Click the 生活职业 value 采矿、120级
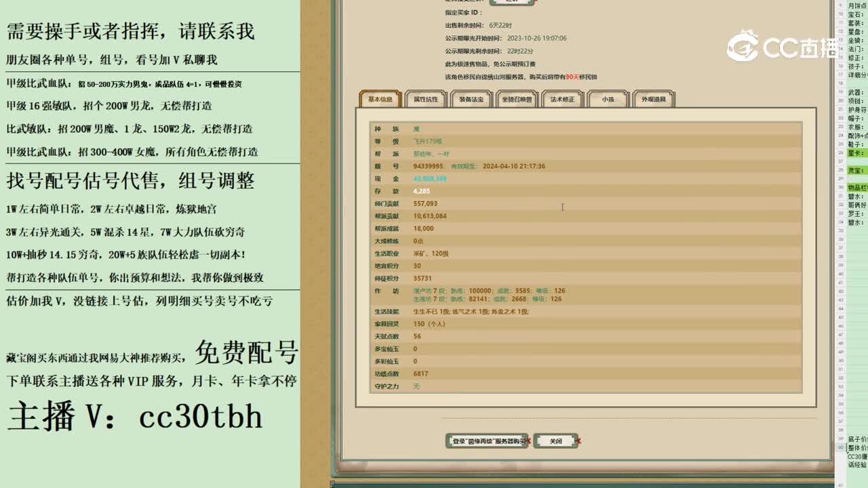The height and width of the screenshot is (488, 868). click(431, 253)
